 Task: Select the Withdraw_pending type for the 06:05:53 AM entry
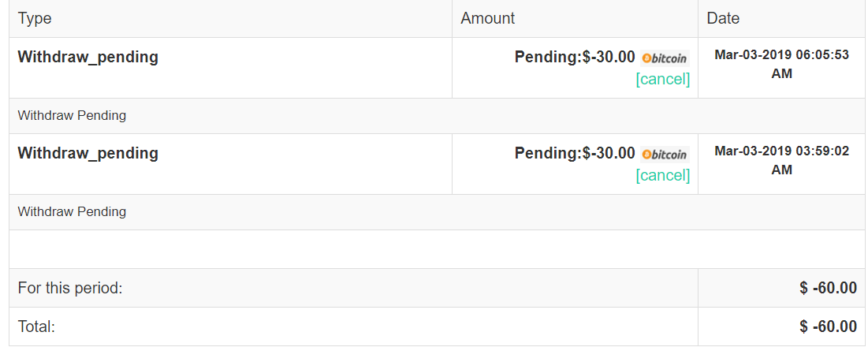pyautogui.click(x=88, y=57)
